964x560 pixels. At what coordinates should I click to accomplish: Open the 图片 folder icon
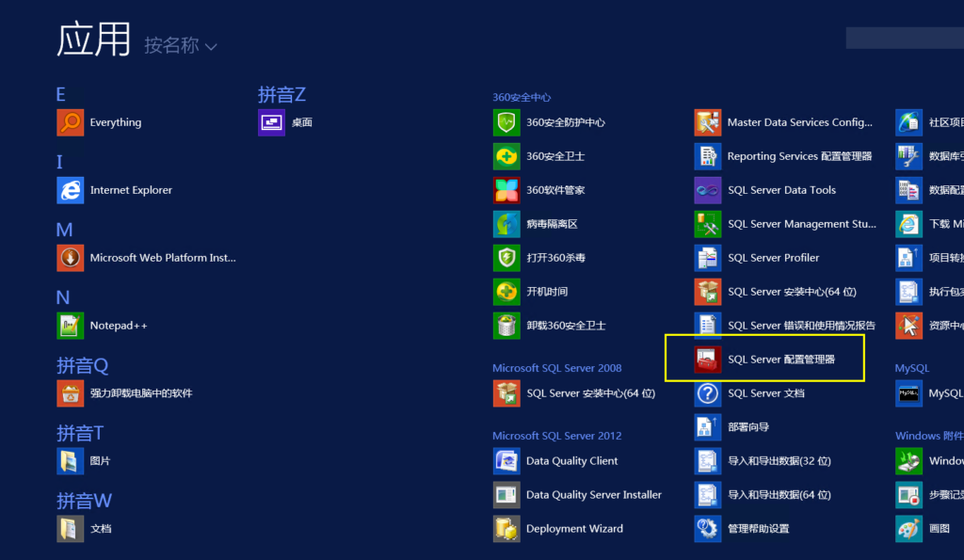point(70,460)
